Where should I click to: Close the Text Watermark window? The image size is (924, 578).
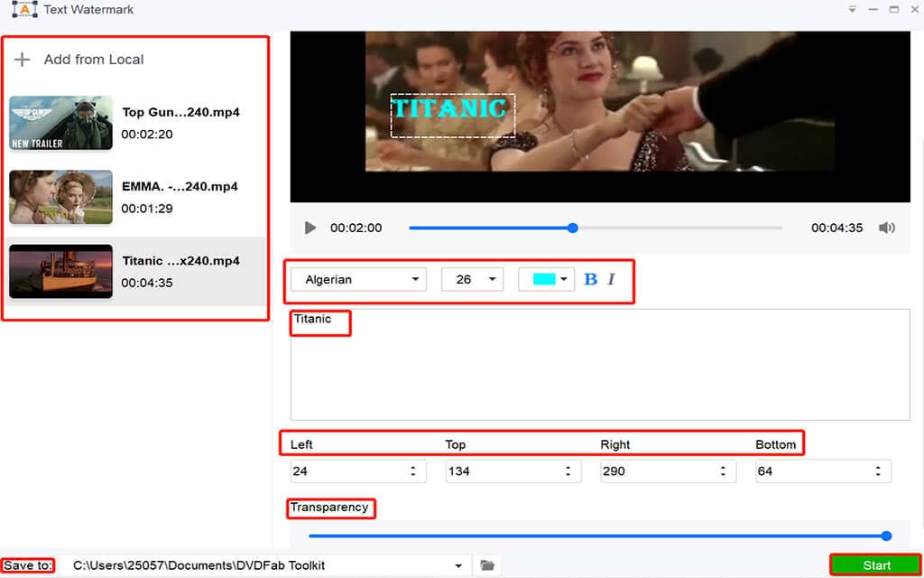point(915,9)
